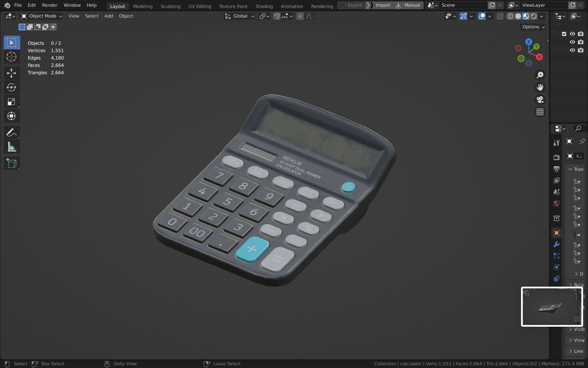Screen dimensions: 588x368
Task: Open the editor type dropdown in viewport
Action: tap(10, 16)
